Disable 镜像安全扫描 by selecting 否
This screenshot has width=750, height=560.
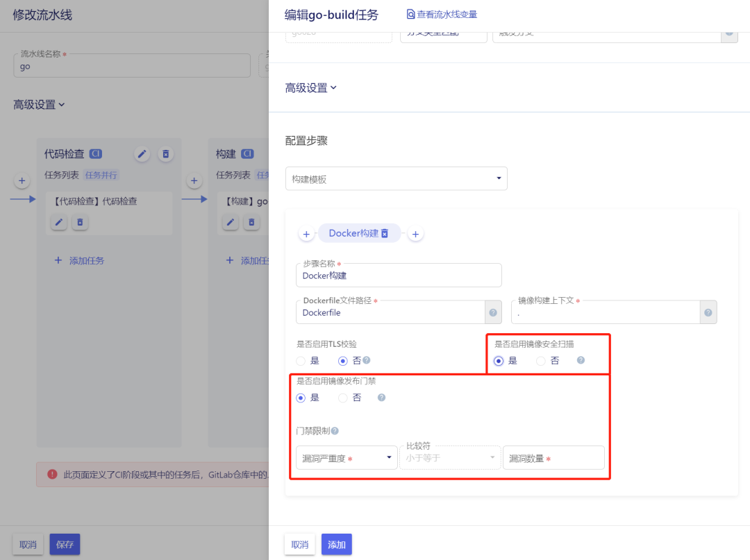coord(540,360)
